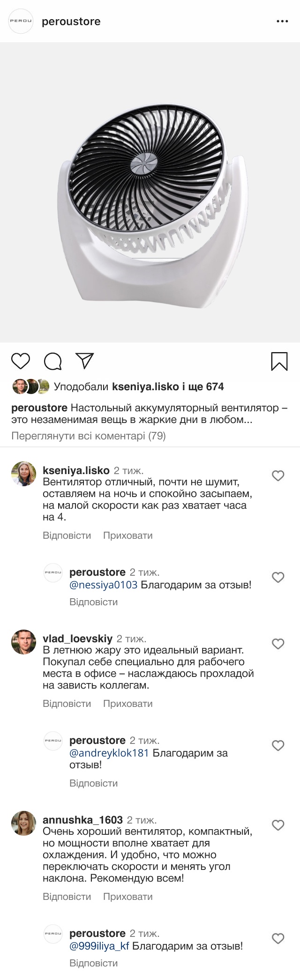Viewport: 300px width, 980px height.
Task: Like kseniya.lisko's comment
Action: click(278, 476)
